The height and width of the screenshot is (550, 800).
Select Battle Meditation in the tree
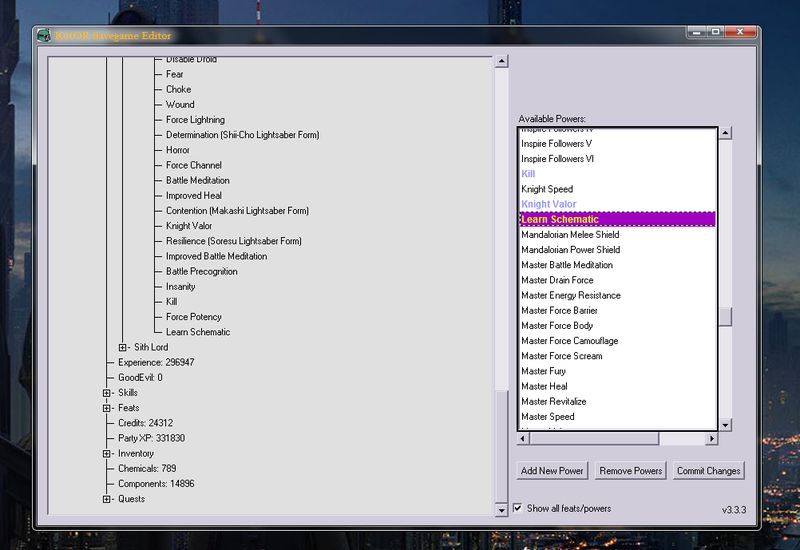tap(197, 180)
